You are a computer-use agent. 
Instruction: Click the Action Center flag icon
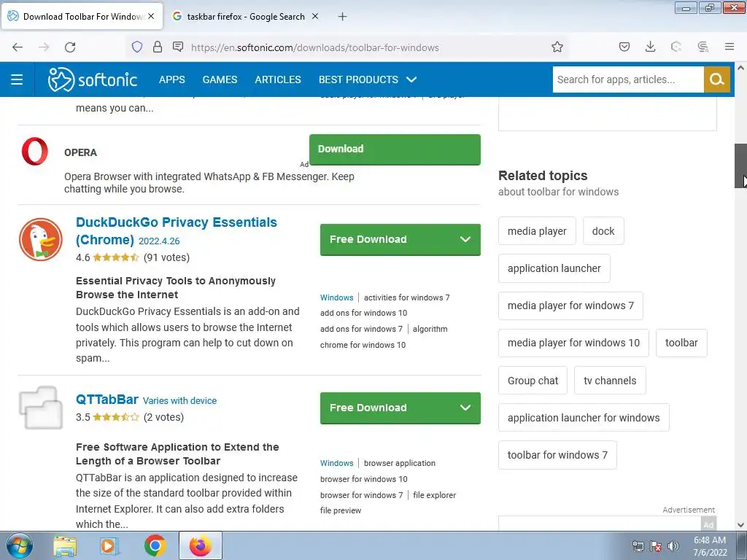pos(656,546)
